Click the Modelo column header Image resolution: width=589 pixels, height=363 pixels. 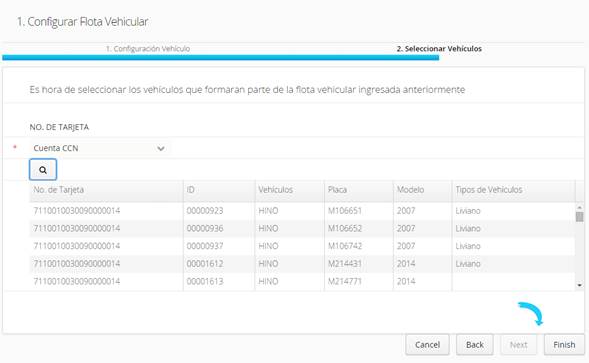[423, 190]
